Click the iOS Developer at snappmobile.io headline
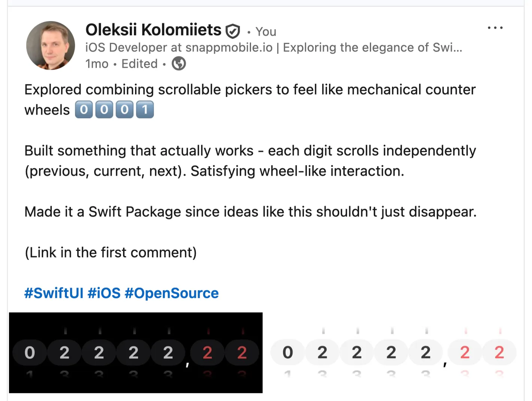This screenshot has height=401, width=532. pyautogui.click(x=274, y=48)
